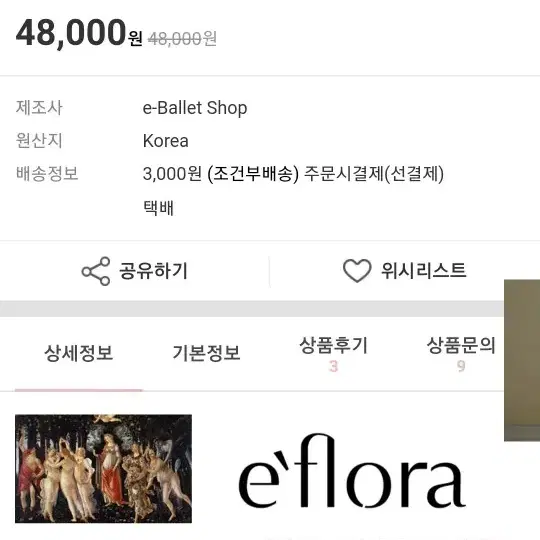Select the e-Ballet Shop manufacturer name
Screen dimensions: 540x540
tap(195, 108)
